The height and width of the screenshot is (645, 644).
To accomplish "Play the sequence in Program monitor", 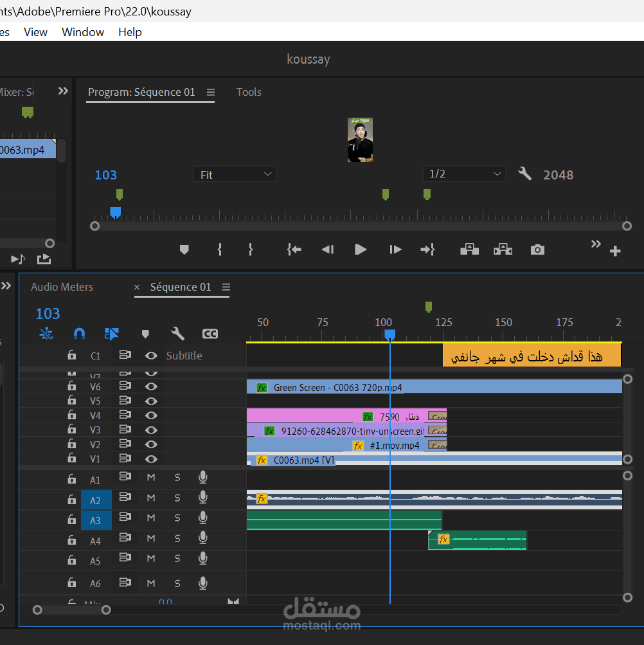I will [x=361, y=250].
